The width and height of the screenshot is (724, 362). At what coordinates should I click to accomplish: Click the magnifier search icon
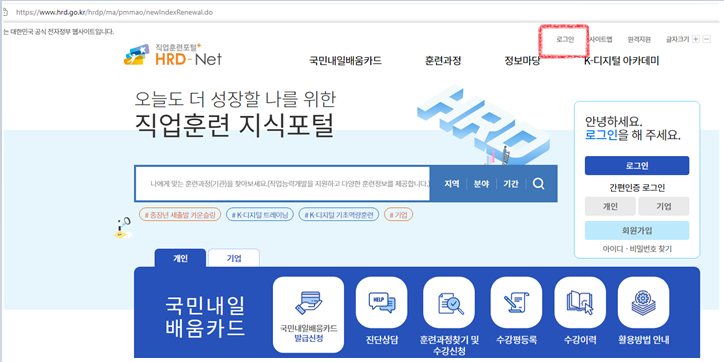click(538, 184)
